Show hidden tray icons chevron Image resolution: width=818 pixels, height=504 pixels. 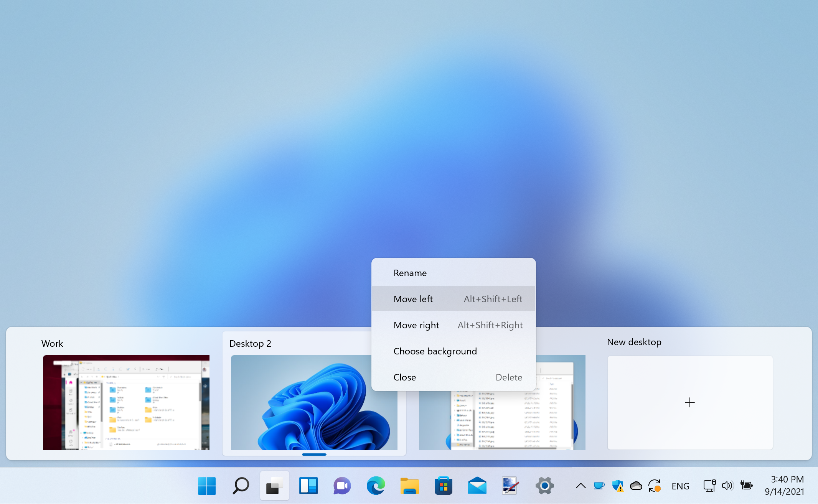point(581,486)
